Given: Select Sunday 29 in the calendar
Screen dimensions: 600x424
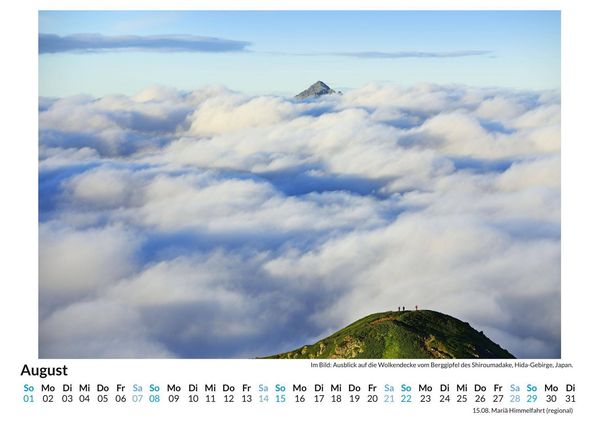Looking at the screenshot, I should click(x=532, y=393).
